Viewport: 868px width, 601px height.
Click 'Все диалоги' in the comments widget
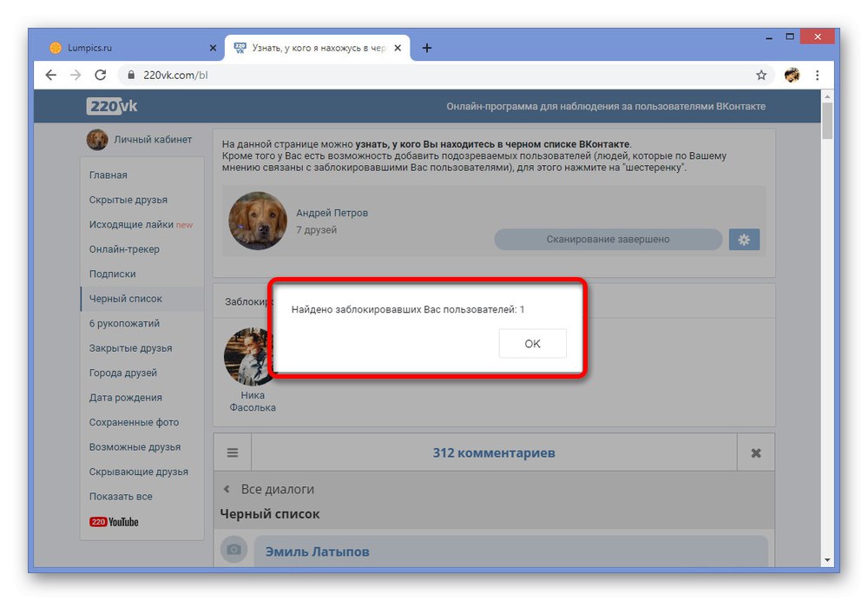(x=278, y=489)
